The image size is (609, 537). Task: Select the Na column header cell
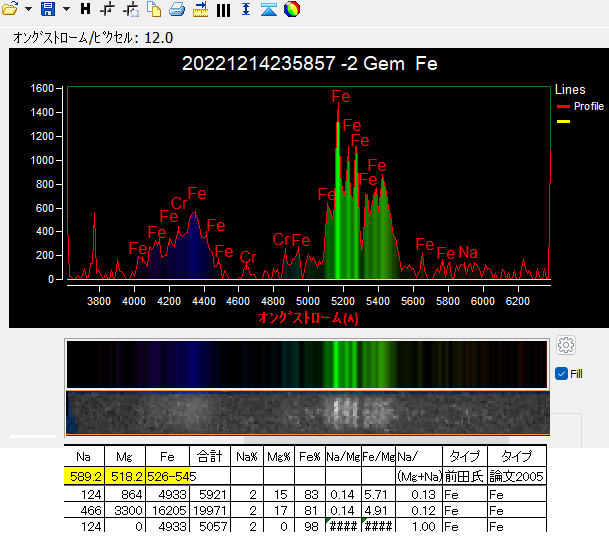click(84, 456)
